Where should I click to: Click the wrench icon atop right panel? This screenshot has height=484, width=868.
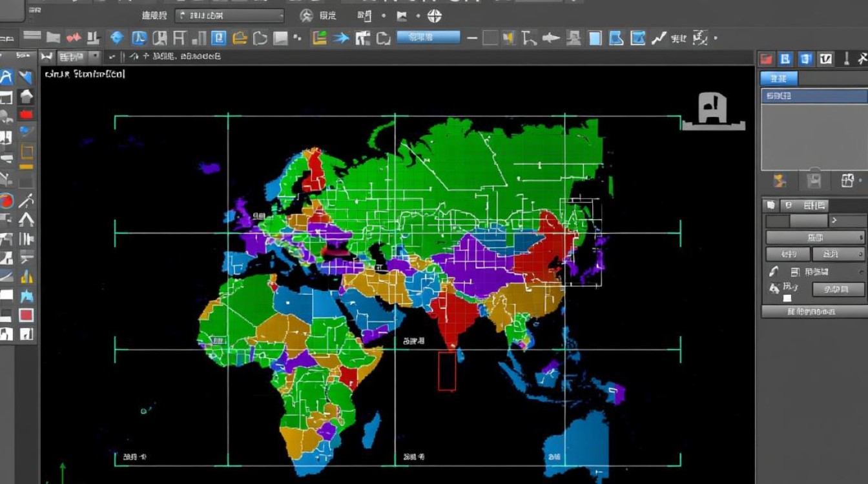(862, 59)
